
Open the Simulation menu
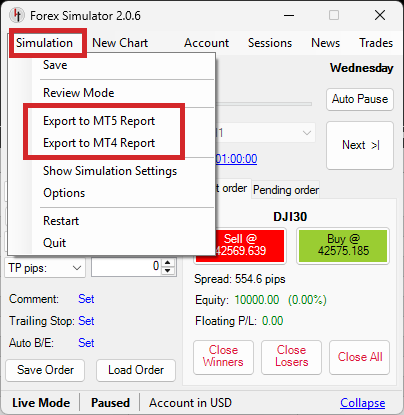tap(44, 43)
